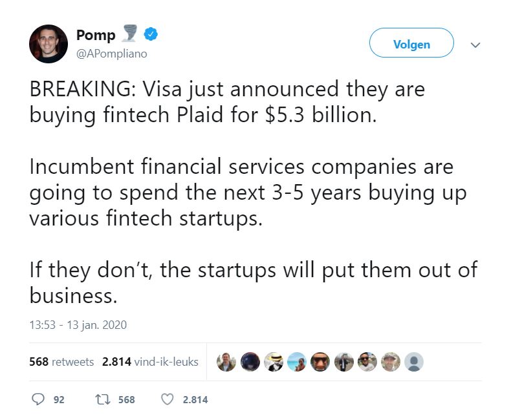This screenshot has height=420, width=511.
Task: Click the dark helmet liker avatar
Action: (x=250, y=362)
